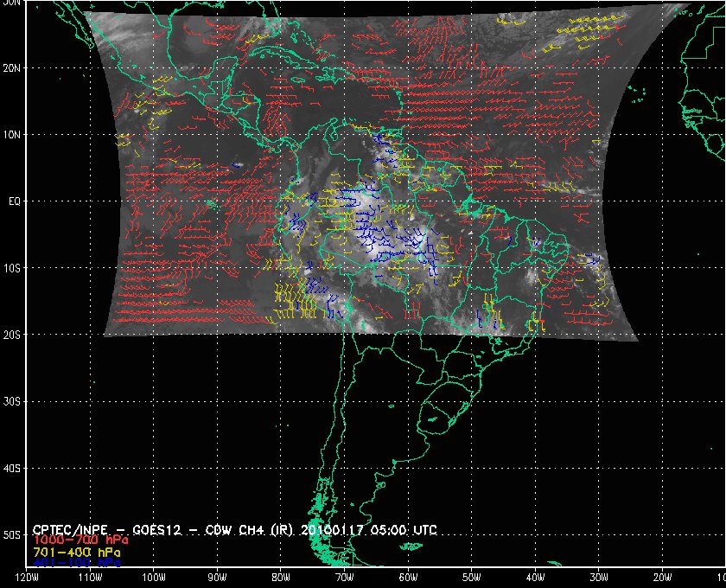
Task: Select the 40S latitude label
Action: [x=11, y=469]
